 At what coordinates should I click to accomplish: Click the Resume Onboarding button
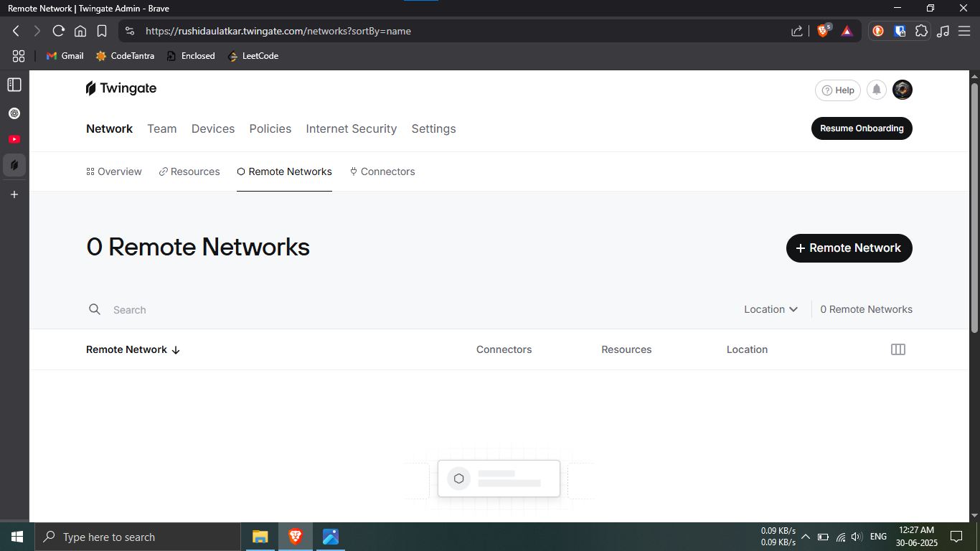[x=862, y=128]
